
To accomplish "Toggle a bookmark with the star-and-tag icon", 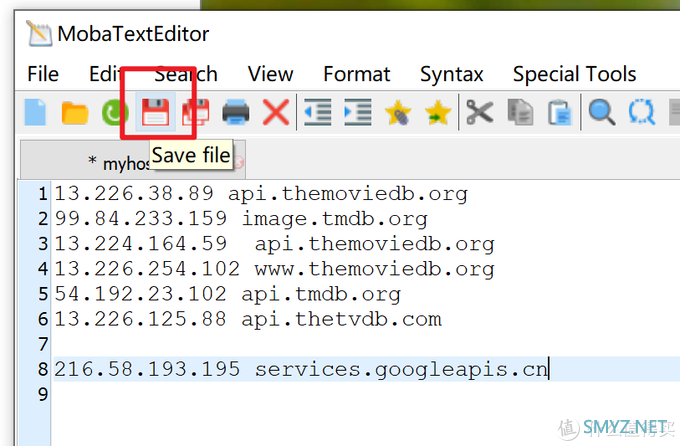I will [x=398, y=112].
